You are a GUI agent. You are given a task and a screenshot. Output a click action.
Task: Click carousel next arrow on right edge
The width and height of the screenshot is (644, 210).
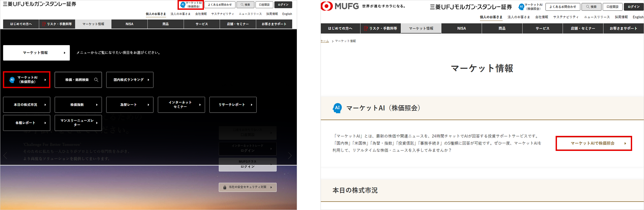pyautogui.click(x=290, y=156)
